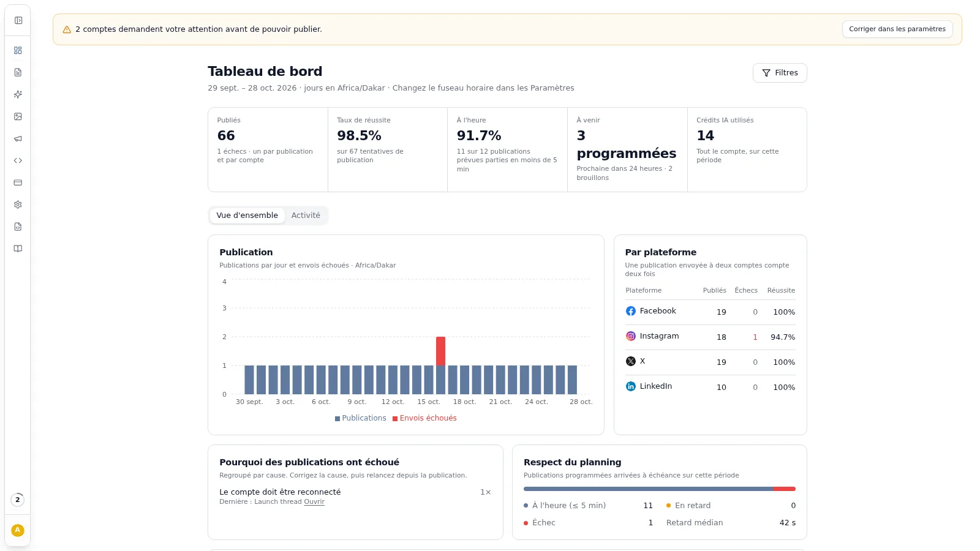
Task: Click the Publiés 66 stat card
Action: [x=268, y=149]
